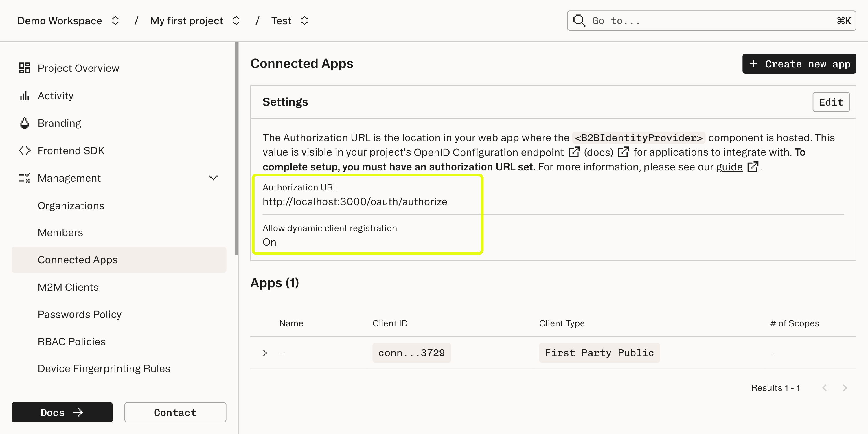Expand the conn...3729 app row
Screen dimensions: 868x434
[264, 352]
